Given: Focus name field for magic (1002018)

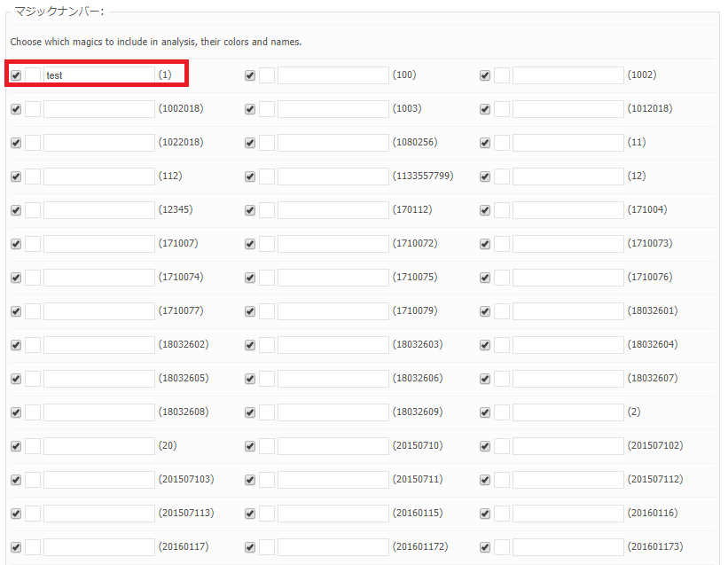Looking at the screenshot, I should coord(99,109).
